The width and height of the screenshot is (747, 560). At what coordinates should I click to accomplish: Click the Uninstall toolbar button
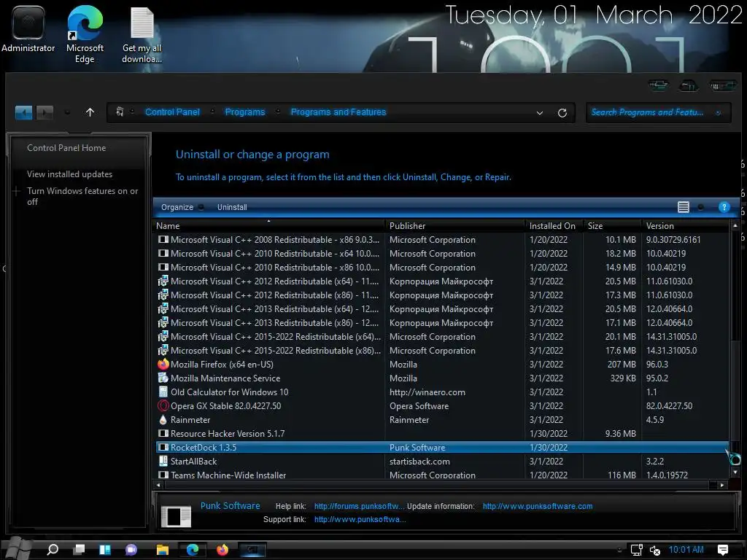(232, 207)
